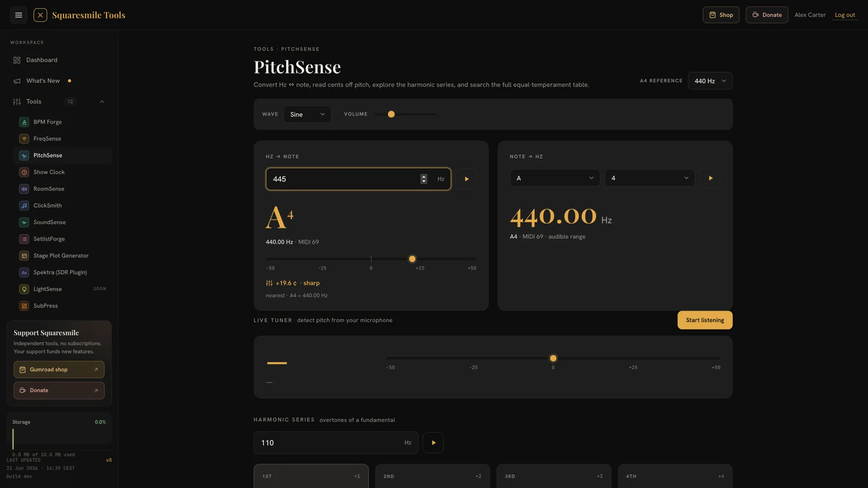Viewport: 868px width, 488px height.
Task: Click the Tools sliders icon
Action: (x=17, y=101)
